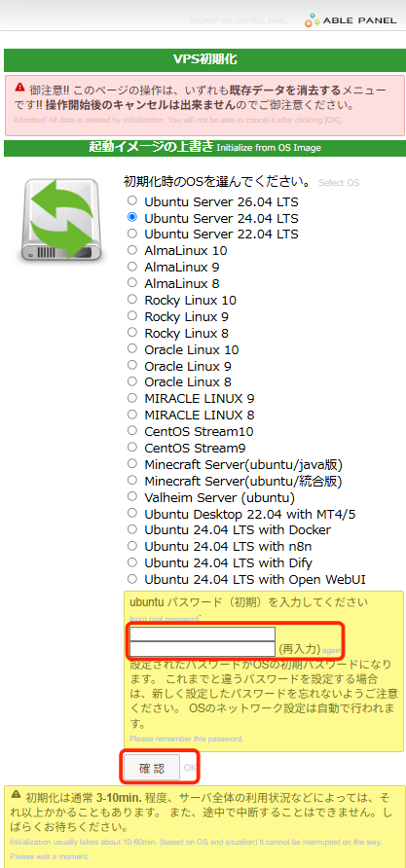This screenshot has width=406, height=868.
Task: Click the ABLE PANEL logo icon
Action: tap(313, 20)
